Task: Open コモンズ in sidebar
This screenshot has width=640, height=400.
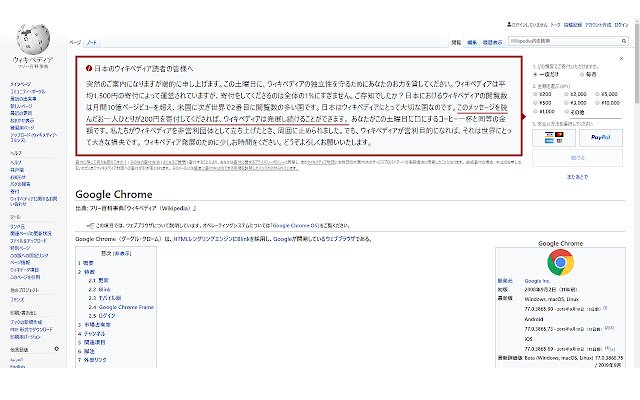Action: [x=17, y=300]
